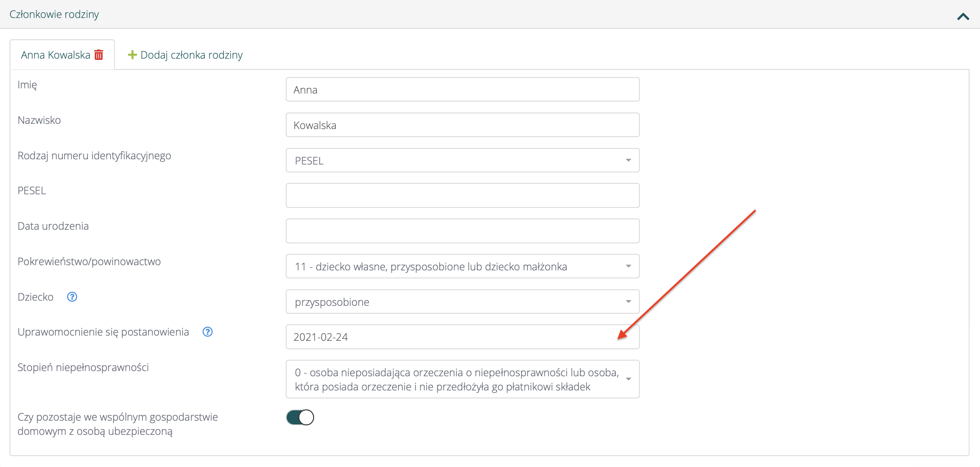980x467 pixels.
Task: Open the Dziecko dropdown showing przysposobione
Action: (x=462, y=302)
